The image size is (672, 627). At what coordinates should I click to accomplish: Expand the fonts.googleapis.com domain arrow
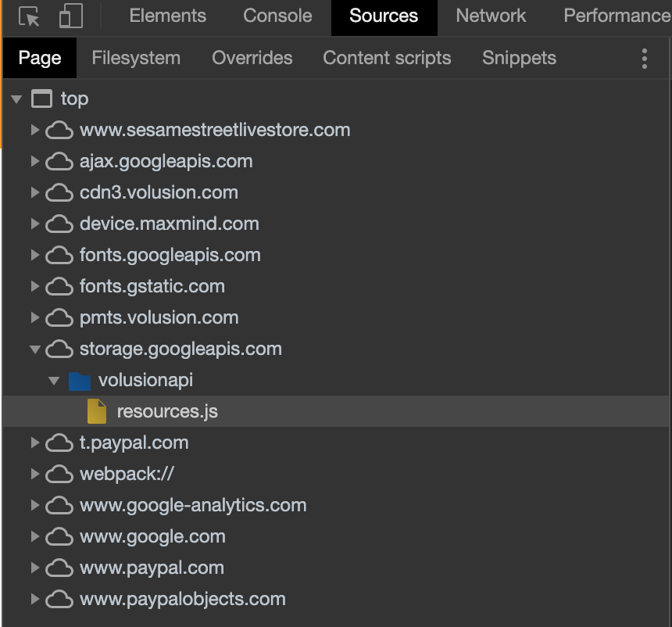35,255
